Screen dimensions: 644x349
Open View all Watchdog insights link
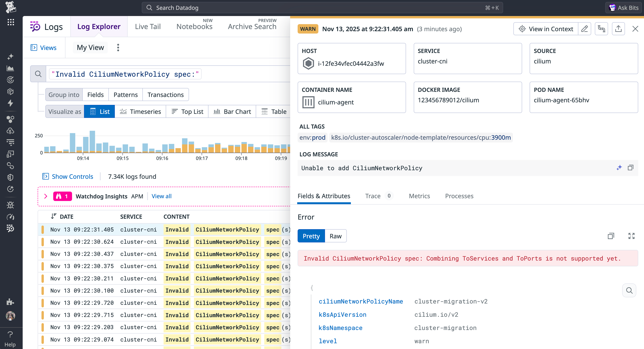[x=161, y=196]
